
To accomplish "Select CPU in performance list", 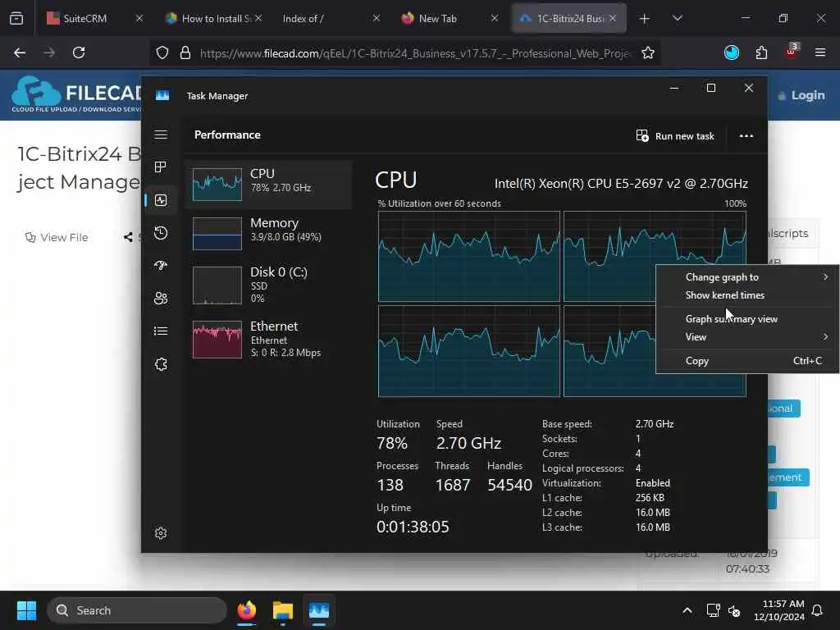I will (x=268, y=184).
